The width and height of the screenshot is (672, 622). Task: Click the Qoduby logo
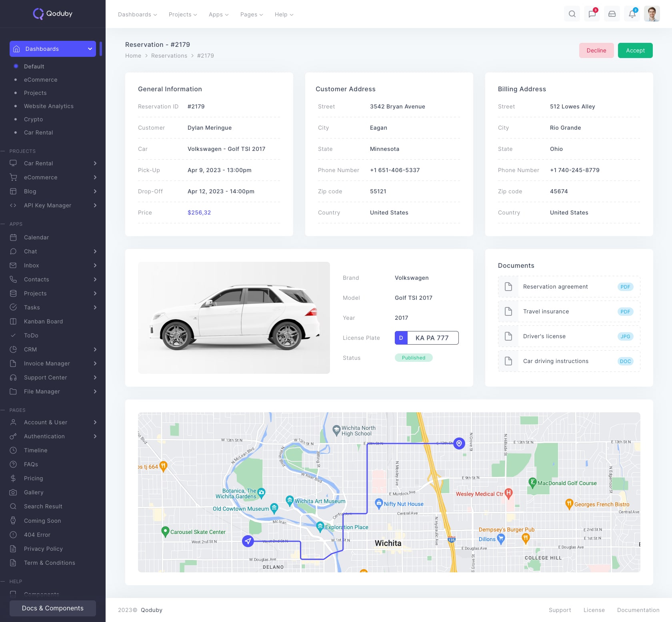[x=53, y=14]
